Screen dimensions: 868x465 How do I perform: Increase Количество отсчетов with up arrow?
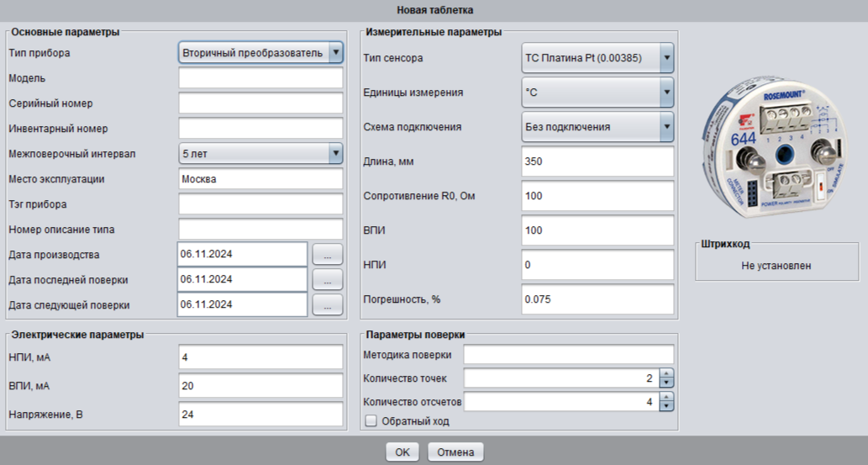point(667,398)
